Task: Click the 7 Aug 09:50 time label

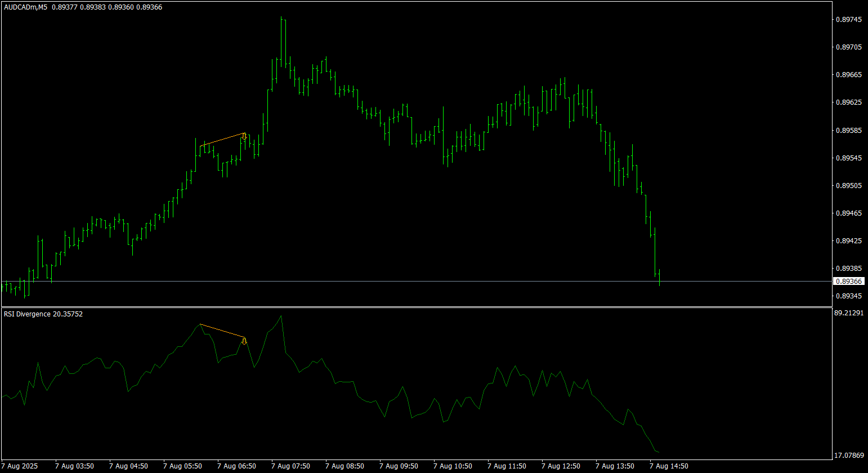Action: click(399, 466)
